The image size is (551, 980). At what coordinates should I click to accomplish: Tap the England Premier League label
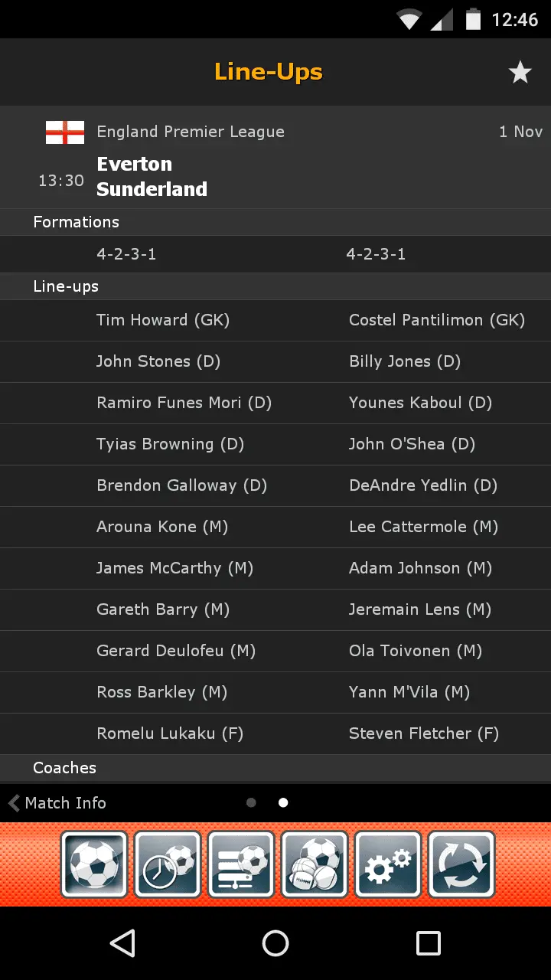click(x=191, y=132)
